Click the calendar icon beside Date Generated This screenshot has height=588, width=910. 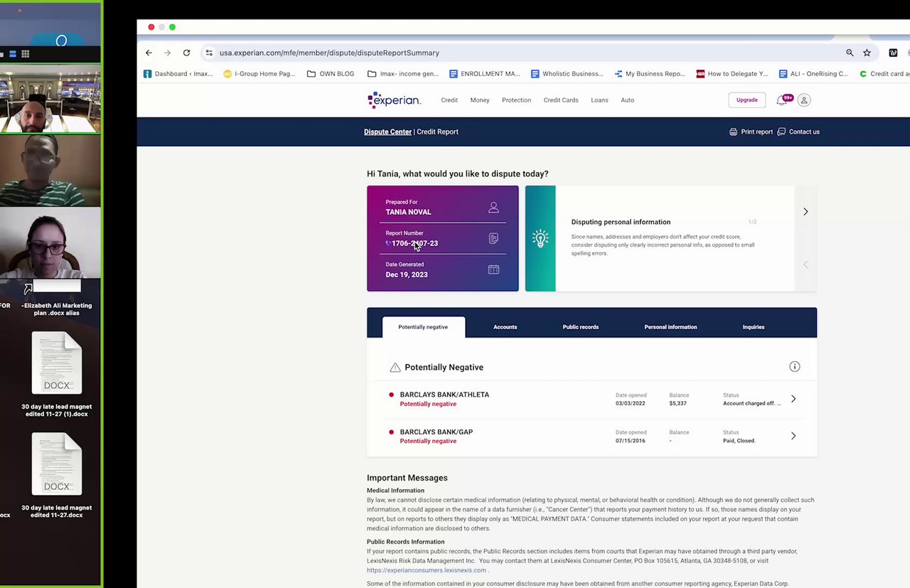493,269
